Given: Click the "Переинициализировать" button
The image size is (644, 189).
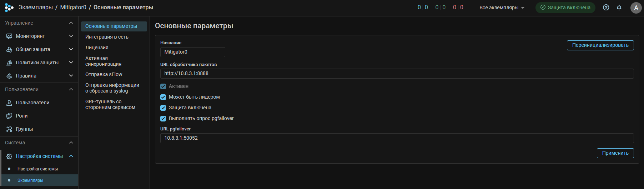Looking at the screenshot, I should (x=600, y=45).
